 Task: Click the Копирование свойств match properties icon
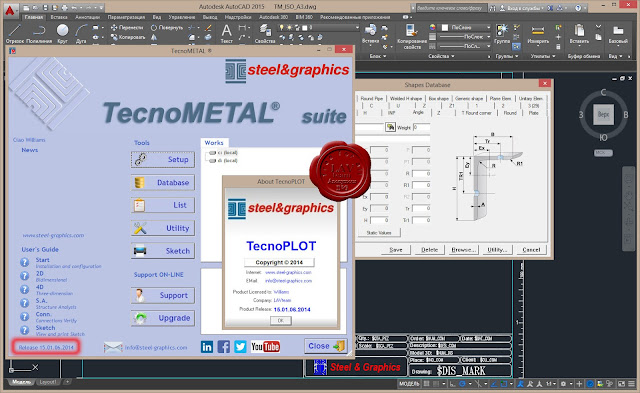click(412, 37)
